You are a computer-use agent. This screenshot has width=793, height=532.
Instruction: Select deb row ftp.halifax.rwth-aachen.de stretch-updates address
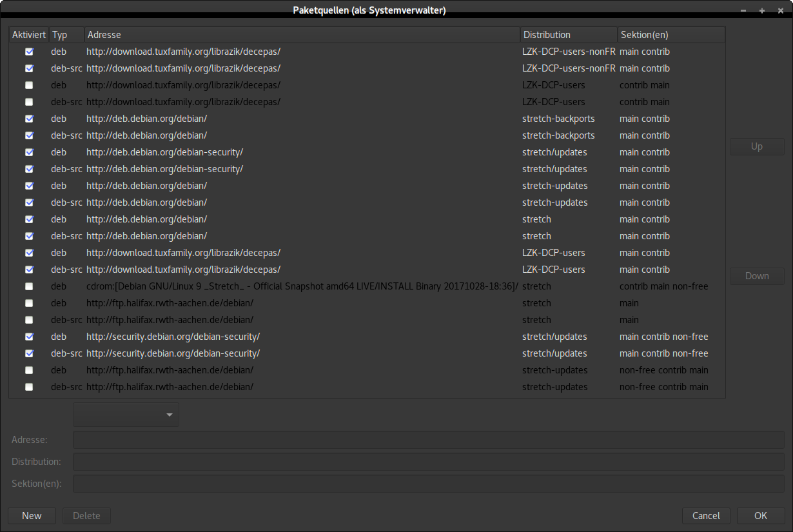(x=170, y=370)
